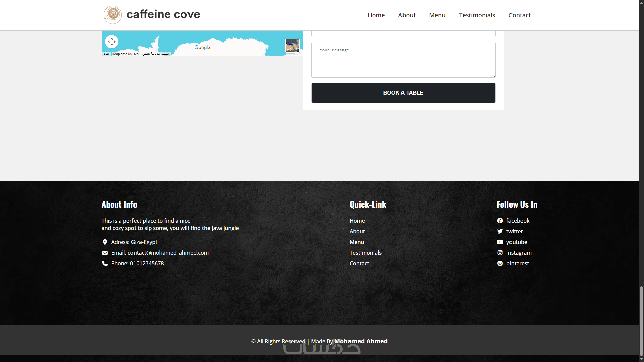Screen dimensions: 644x362
Task: Toggle the satellite view map thumbnail
Action: click(x=292, y=45)
